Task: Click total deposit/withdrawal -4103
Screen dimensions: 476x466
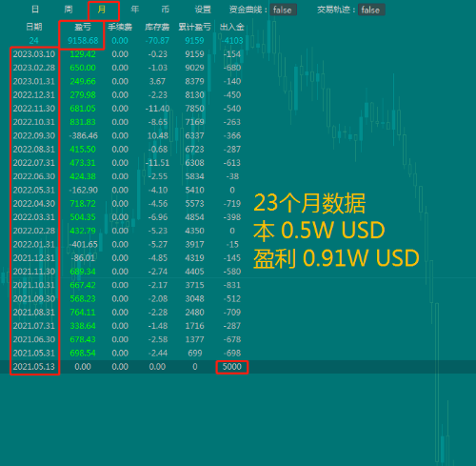Action: pyautogui.click(x=232, y=41)
